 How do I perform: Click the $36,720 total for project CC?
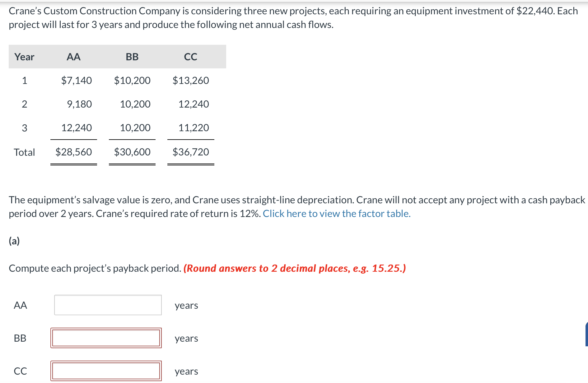(x=190, y=152)
